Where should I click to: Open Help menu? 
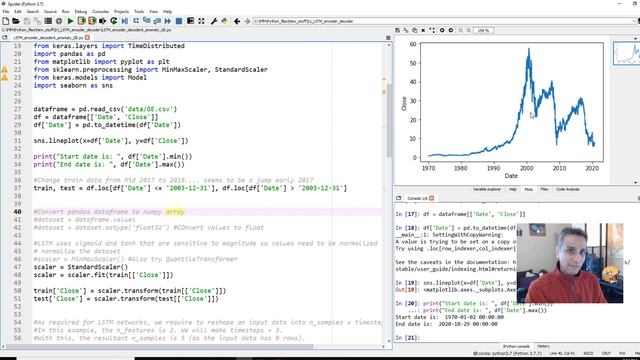[x=167, y=11]
